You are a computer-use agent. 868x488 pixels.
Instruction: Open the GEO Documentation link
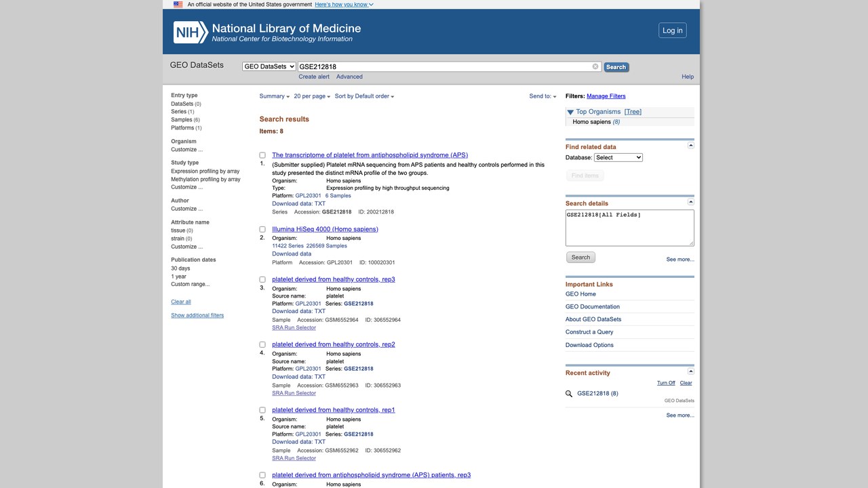pyautogui.click(x=593, y=307)
